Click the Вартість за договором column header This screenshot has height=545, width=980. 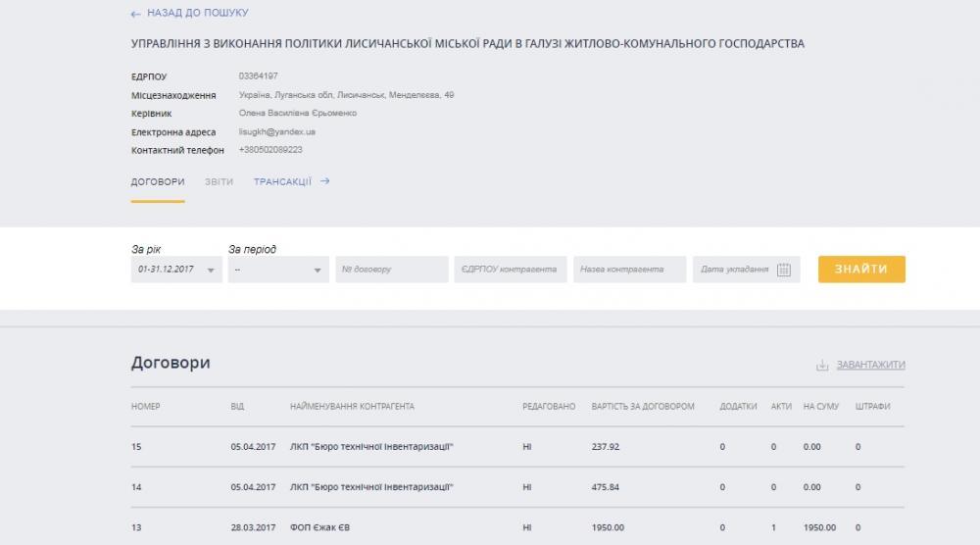[x=643, y=407]
